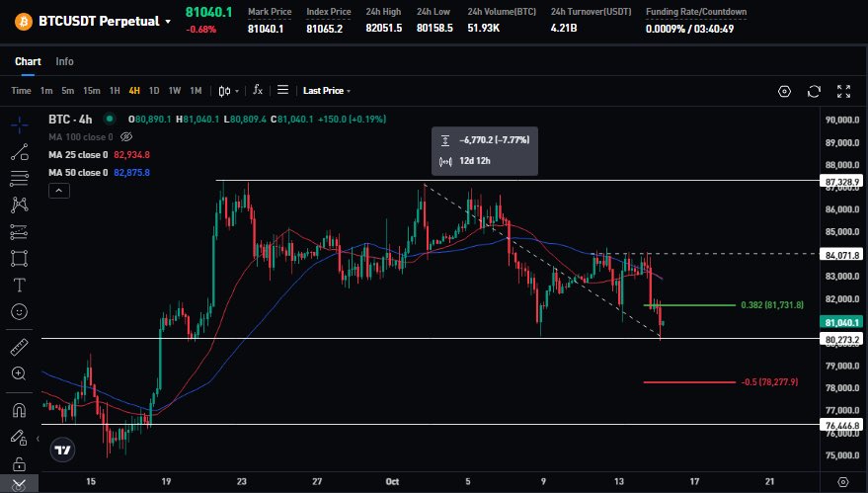868x493 pixels.
Task: Select the 4H timeframe
Action: coord(134,90)
